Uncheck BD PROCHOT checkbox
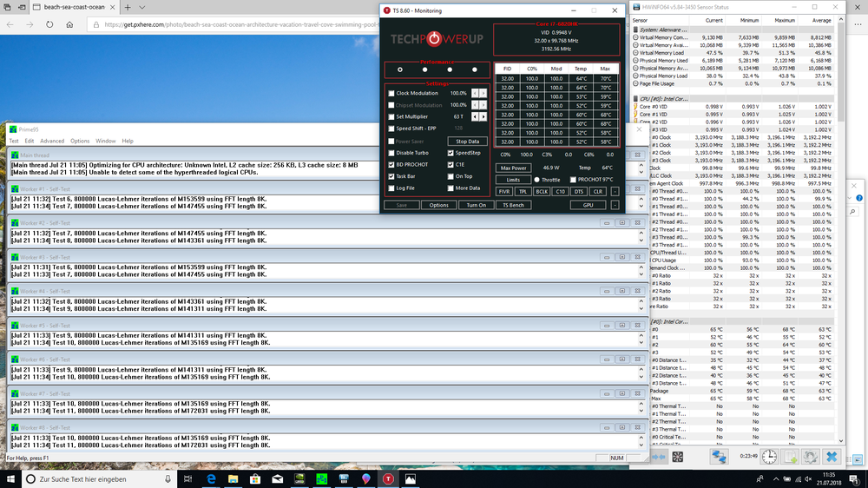 tap(391, 164)
